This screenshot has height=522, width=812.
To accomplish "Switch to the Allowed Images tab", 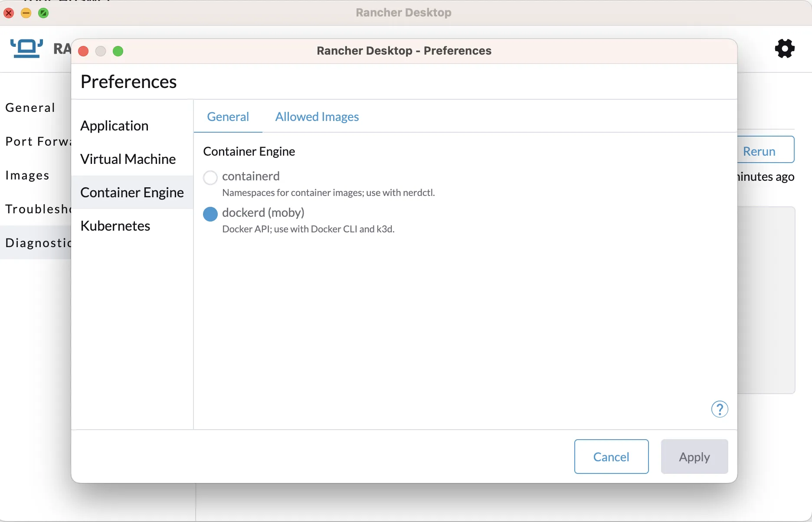I will pos(317,117).
